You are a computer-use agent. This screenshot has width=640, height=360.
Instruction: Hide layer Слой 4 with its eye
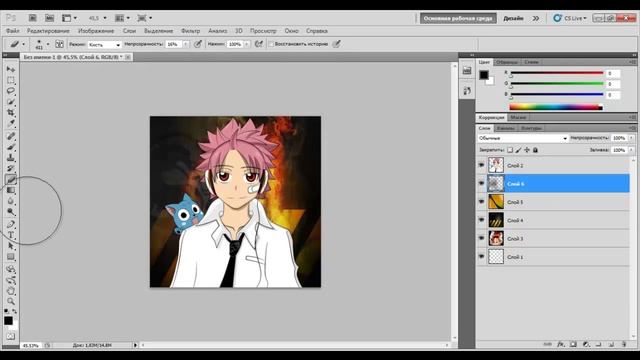click(x=481, y=220)
